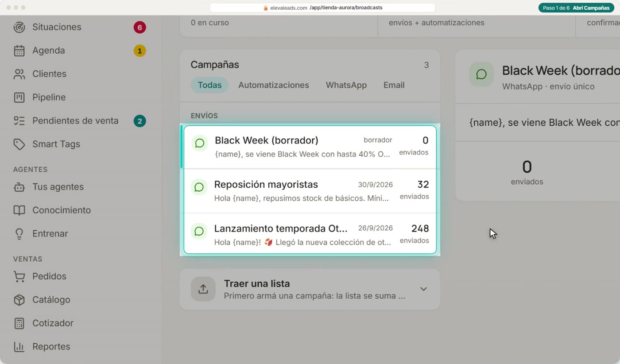Viewport: 620px width, 364px height.
Task: Open Entrenar lightbulb icon
Action: (x=19, y=234)
